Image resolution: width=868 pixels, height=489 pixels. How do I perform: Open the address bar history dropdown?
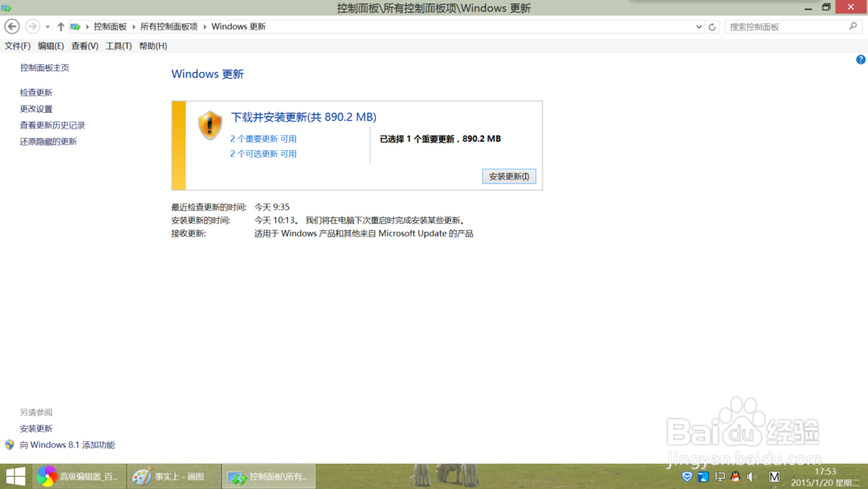point(699,27)
